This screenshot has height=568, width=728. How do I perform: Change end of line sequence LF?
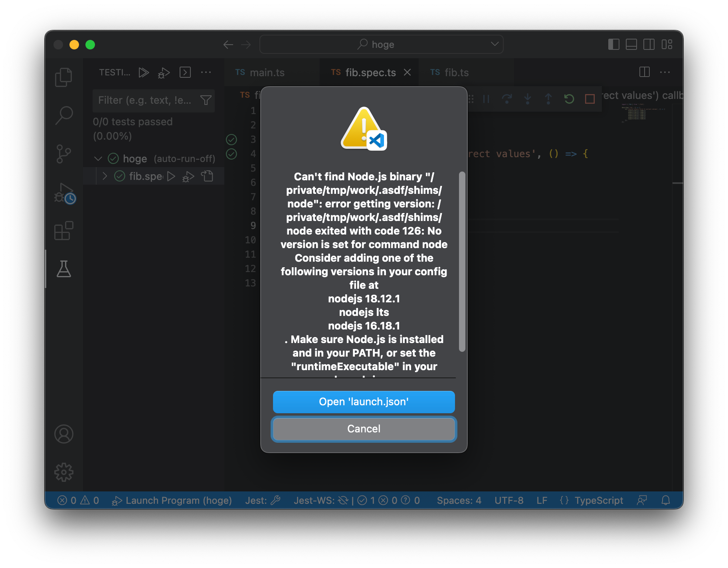point(542,500)
